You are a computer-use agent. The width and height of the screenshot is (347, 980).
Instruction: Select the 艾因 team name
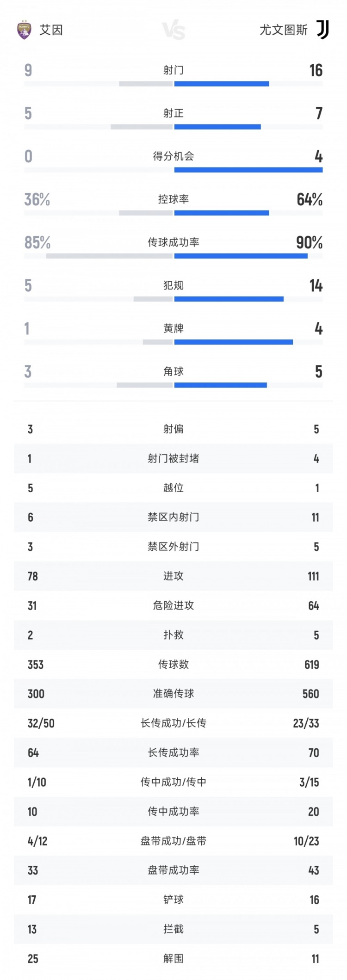[51, 30]
